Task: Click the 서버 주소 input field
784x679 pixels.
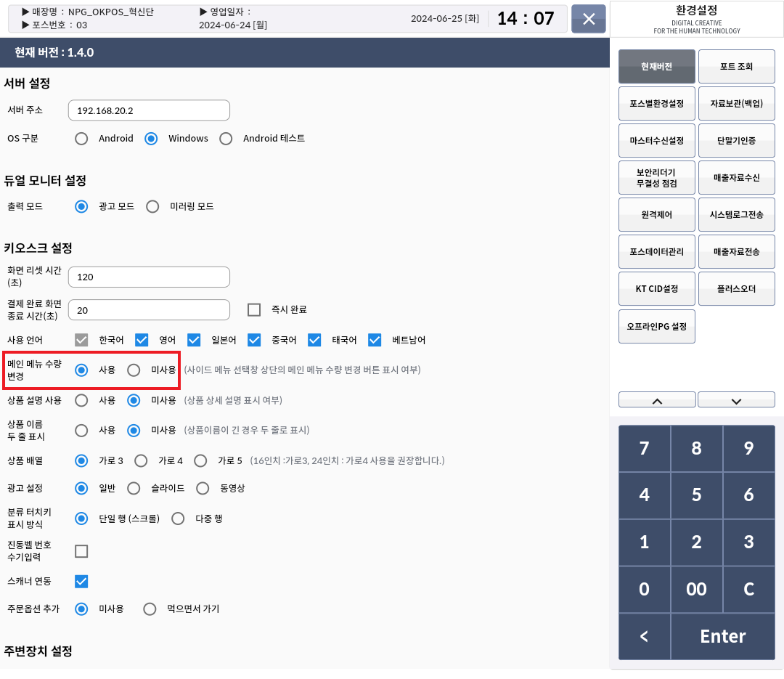Action: click(x=149, y=110)
